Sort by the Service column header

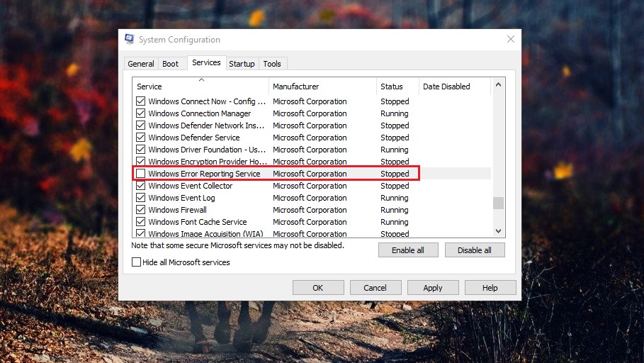pyautogui.click(x=200, y=86)
